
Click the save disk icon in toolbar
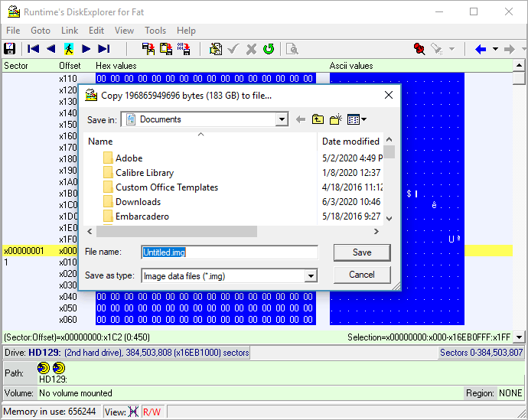(x=10, y=49)
